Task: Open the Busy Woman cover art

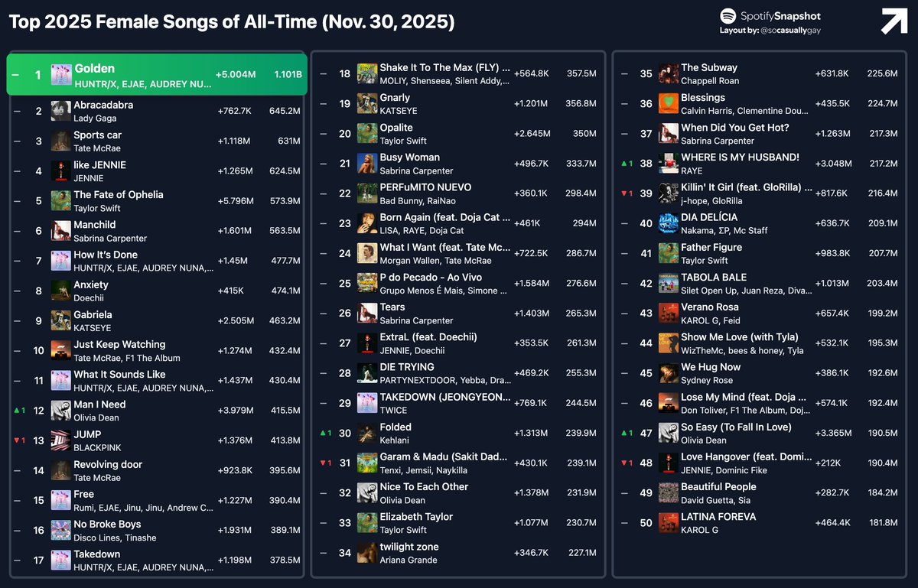Action: coord(367,163)
